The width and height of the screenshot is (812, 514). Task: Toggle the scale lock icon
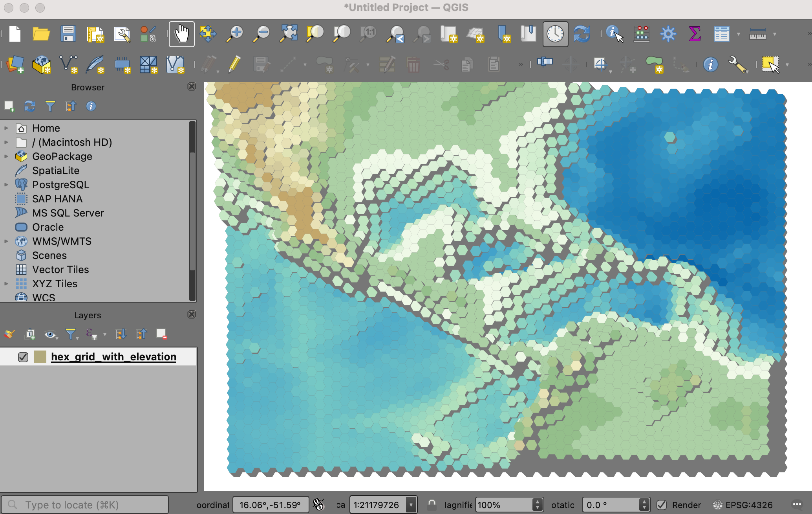point(432,505)
